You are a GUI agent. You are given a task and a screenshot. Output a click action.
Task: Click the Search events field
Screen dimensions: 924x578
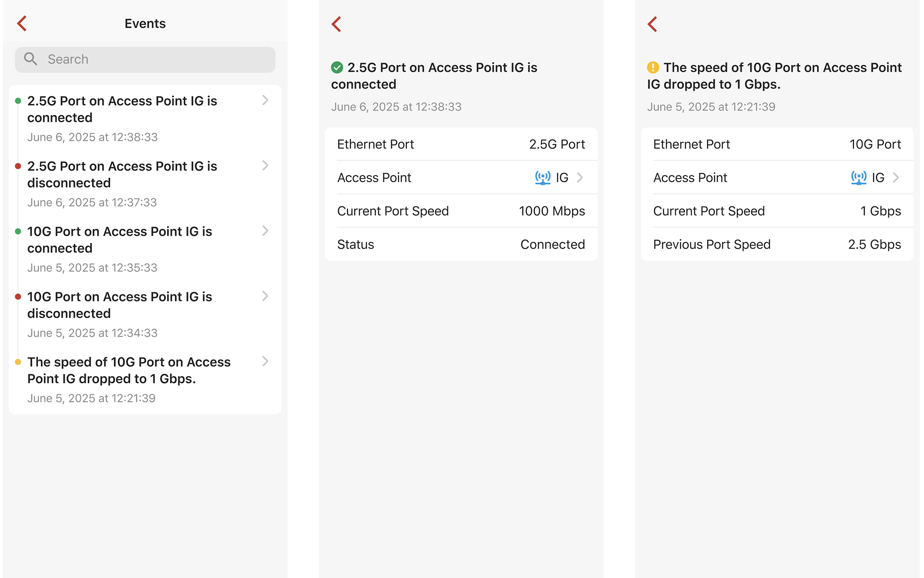coord(145,59)
